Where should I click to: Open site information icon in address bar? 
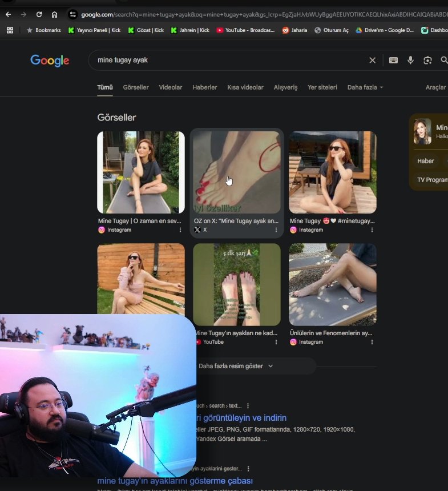pos(72,14)
